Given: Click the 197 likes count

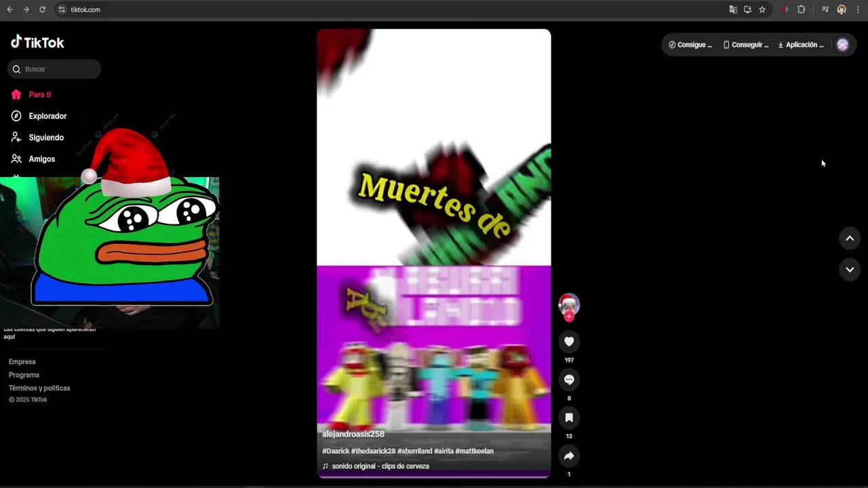Looking at the screenshot, I should (569, 361).
